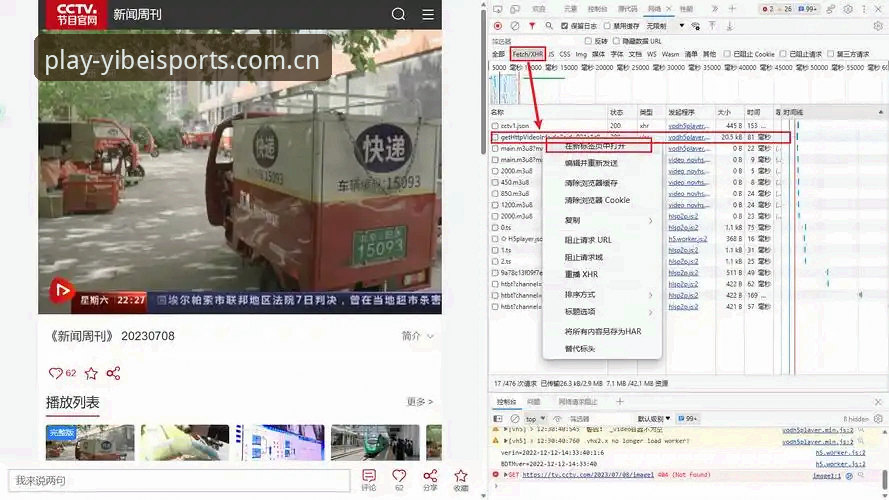Image resolution: width=889 pixels, height=500 pixels.
Task: Click the clear network log icon
Action: 515,26
